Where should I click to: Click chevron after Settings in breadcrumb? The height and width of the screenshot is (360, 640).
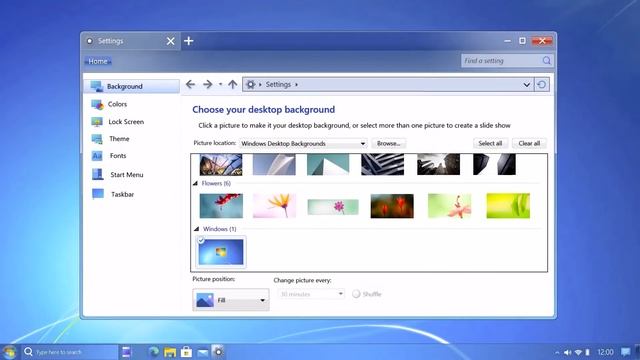coord(297,84)
